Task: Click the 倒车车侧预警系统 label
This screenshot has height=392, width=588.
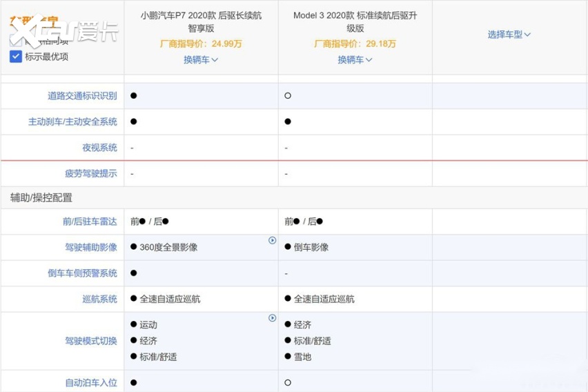Action: coord(82,273)
